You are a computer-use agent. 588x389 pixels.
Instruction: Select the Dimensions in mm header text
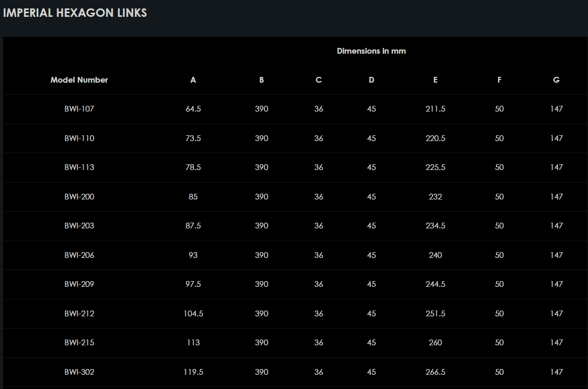tap(371, 51)
